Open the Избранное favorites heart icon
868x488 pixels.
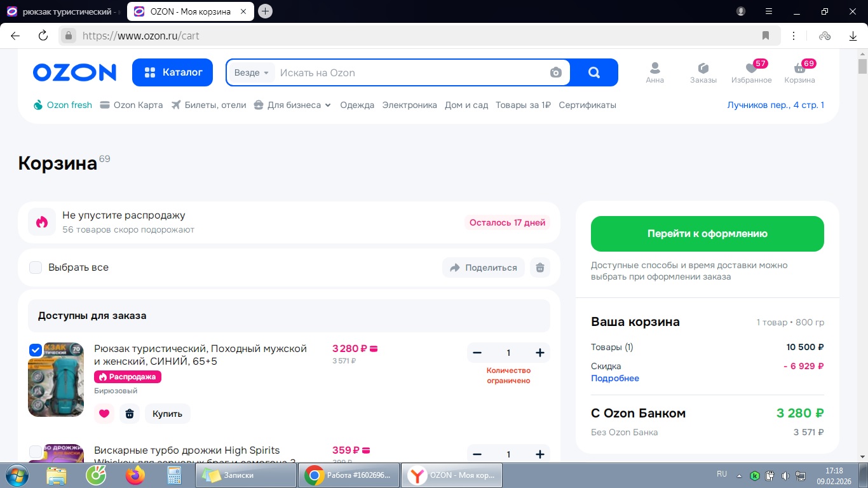pyautogui.click(x=751, y=69)
